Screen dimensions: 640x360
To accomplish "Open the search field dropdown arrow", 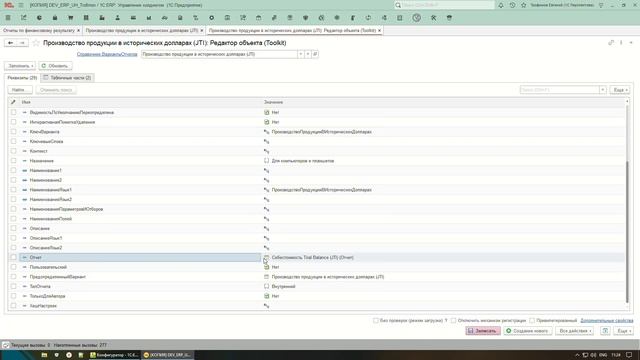I will (602, 90).
